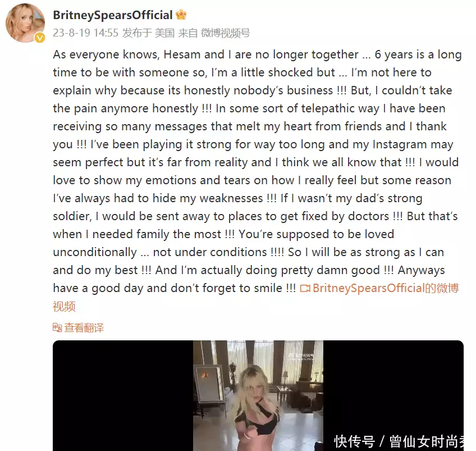Image resolution: width=476 pixels, height=451 pixels.
Task: Click the orange video camera icon
Action: (x=305, y=288)
